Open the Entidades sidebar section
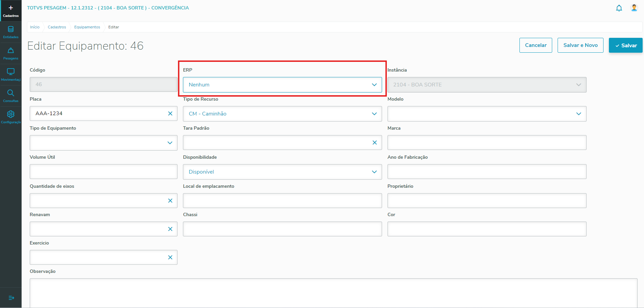The height and width of the screenshot is (308, 644). (11, 32)
